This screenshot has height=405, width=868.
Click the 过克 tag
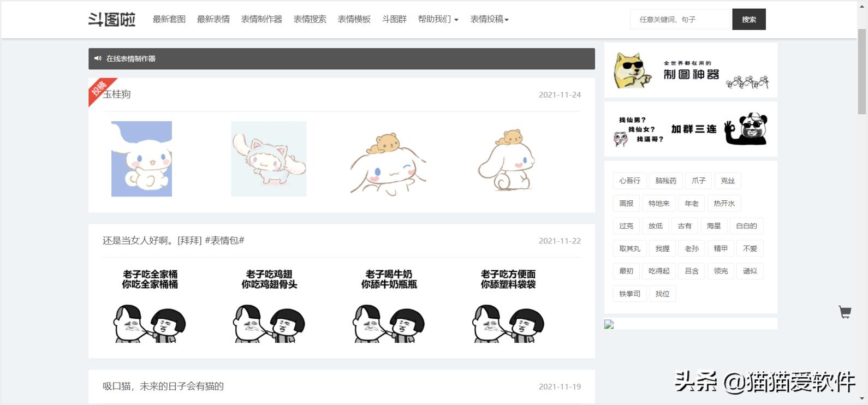tap(626, 226)
